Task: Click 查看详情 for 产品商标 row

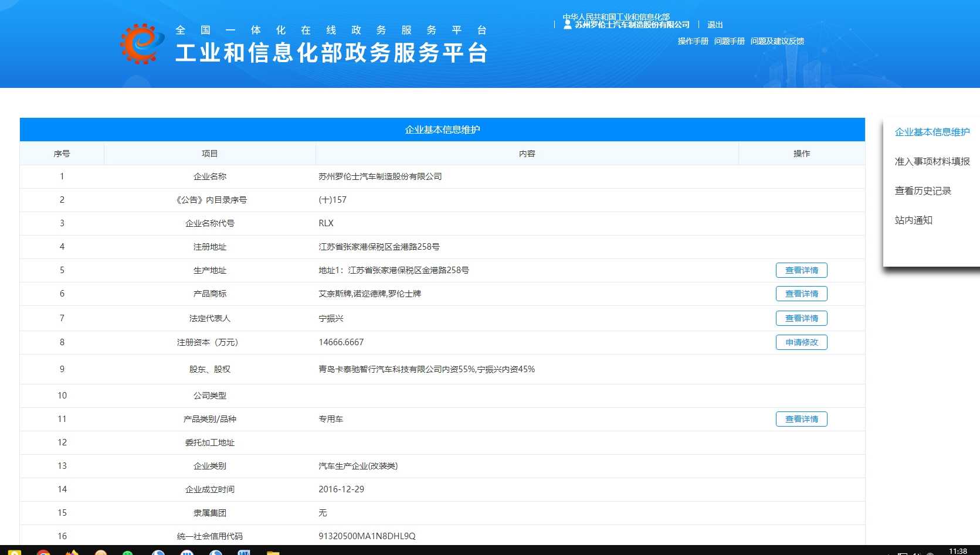Action: [801, 294]
